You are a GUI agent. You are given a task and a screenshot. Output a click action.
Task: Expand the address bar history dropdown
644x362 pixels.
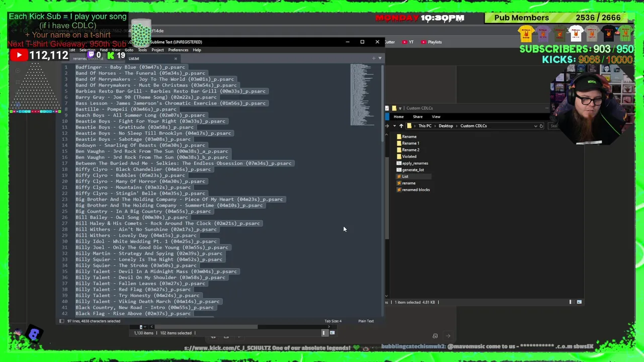click(536, 126)
